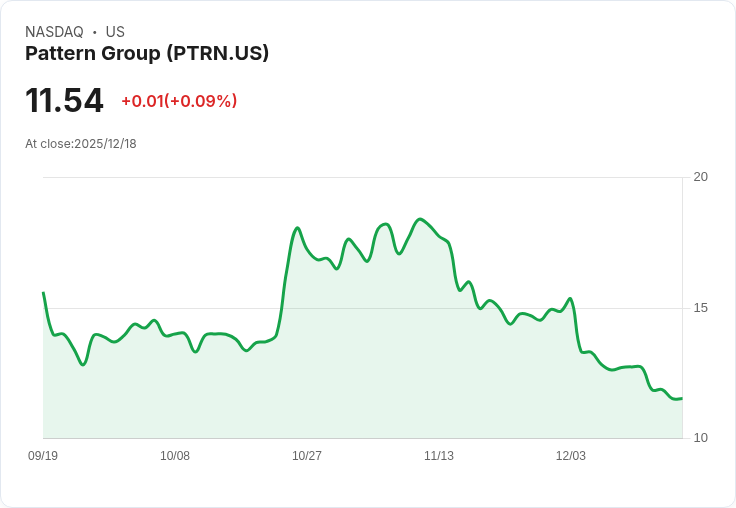Click the sharp price drop just after 12/03
Viewport: 736px width, 508px height.
pyautogui.click(x=576, y=328)
